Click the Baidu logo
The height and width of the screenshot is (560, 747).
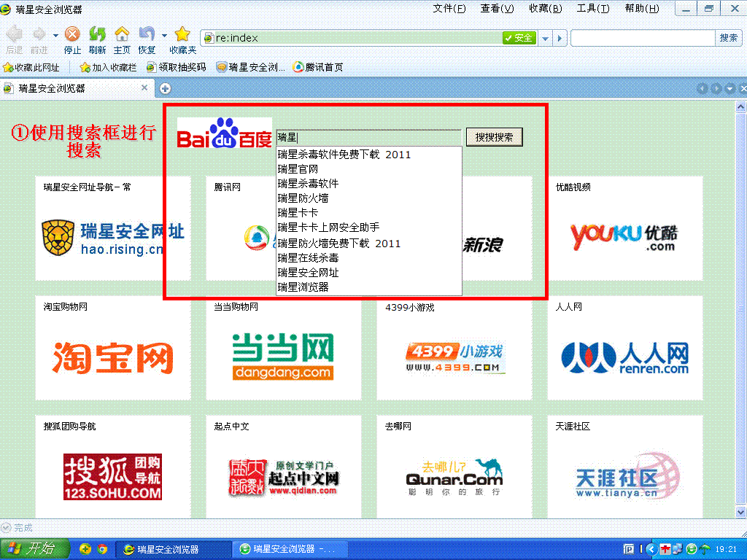[x=225, y=133]
